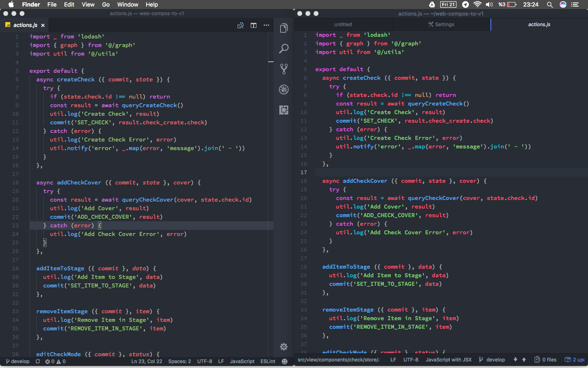This screenshot has height=368, width=588.
Task: Switch to the untitled tab
Action: click(x=343, y=24)
